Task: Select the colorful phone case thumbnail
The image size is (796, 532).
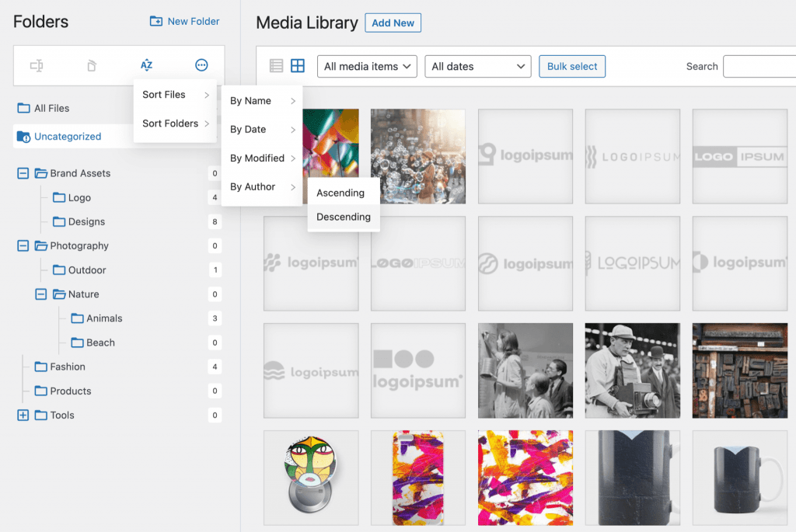Action: tap(417, 478)
